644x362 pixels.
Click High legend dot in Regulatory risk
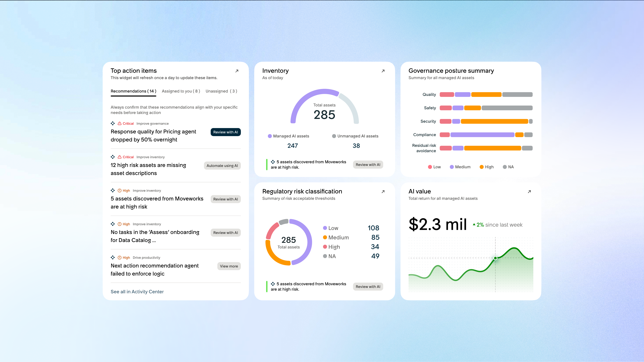click(325, 247)
